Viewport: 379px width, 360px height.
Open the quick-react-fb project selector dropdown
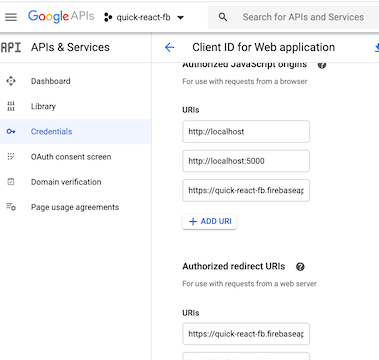click(x=144, y=17)
